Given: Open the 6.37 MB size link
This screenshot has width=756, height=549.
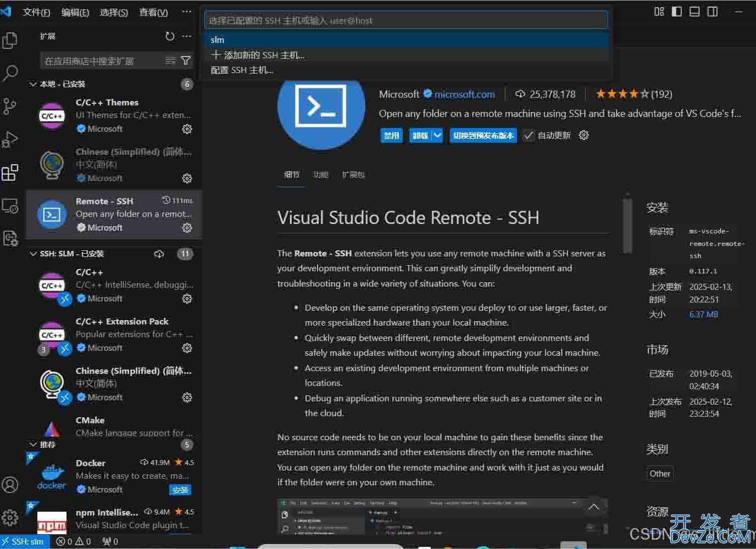Looking at the screenshot, I should tap(704, 315).
